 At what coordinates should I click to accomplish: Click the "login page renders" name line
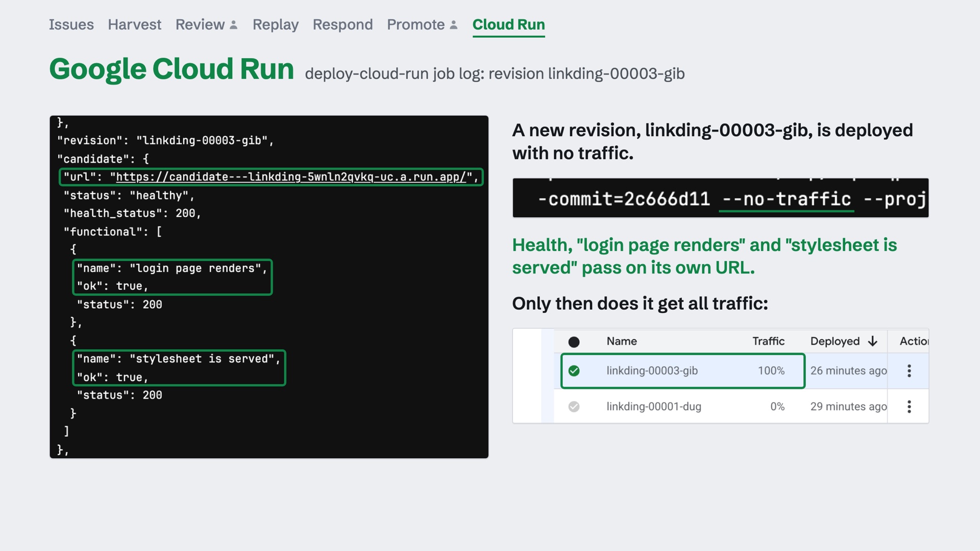click(172, 268)
